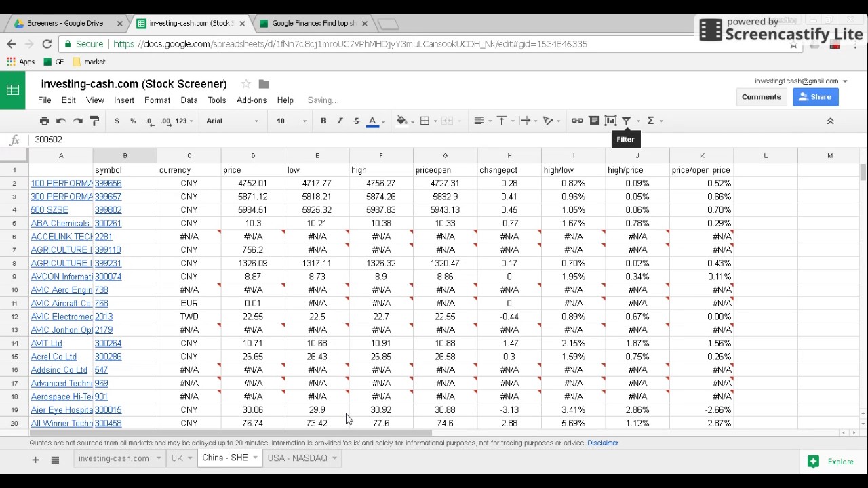Print the spreadsheet using the printer icon
868x488 pixels.
(44, 121)
